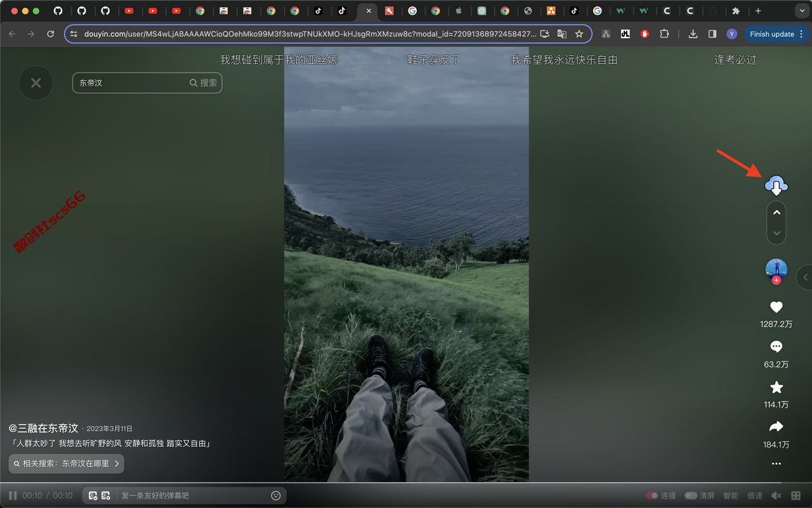Open comments via speech bubble icon
The width and height of the screenshot is (812, 508).
pos(776,347)
